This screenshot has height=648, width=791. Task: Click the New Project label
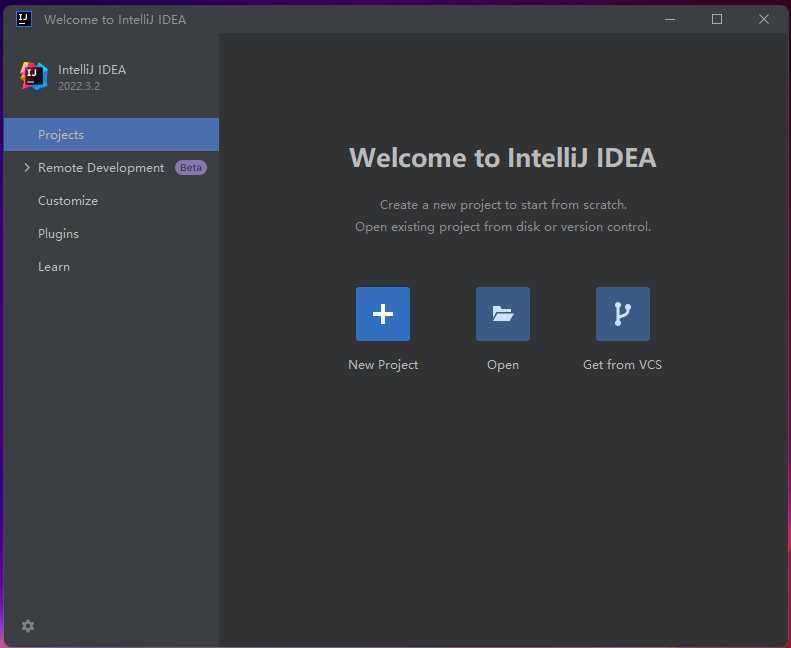[383, 365]
